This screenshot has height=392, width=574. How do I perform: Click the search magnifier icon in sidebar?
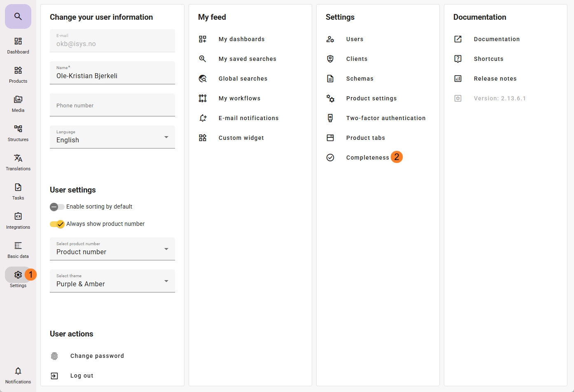pos(18,16)
